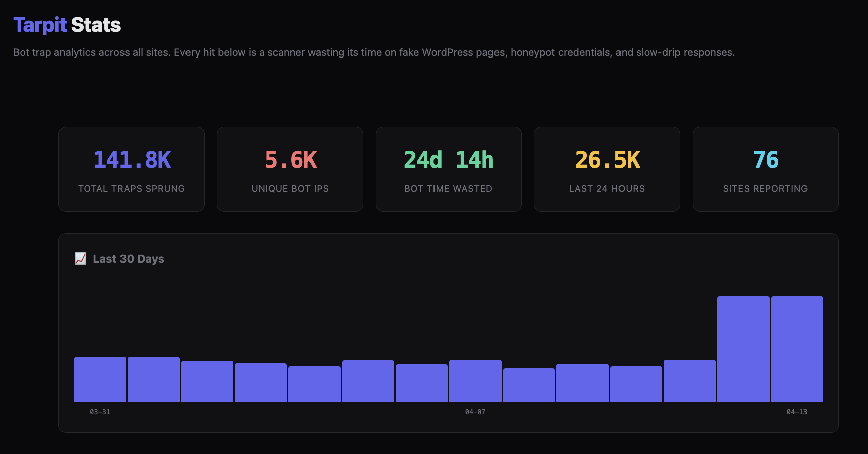Click the 03-31 axis date label
The image size is (868, 454).
[x=100, y=412]
